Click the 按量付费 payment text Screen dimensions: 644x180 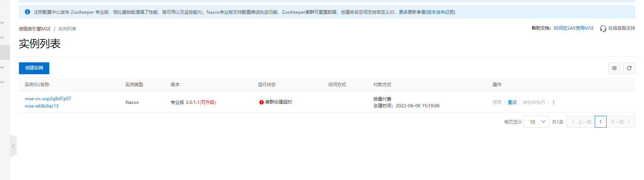[x=382, y=99]
